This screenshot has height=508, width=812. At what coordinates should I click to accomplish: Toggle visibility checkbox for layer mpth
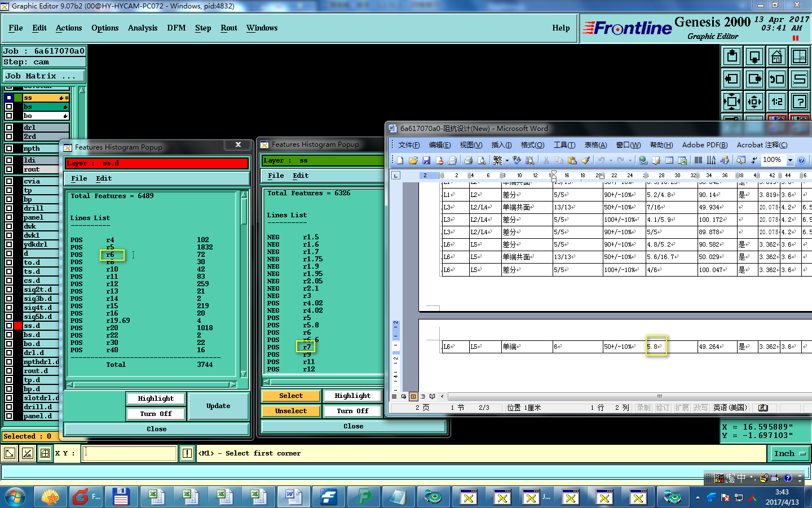point(9,148)
